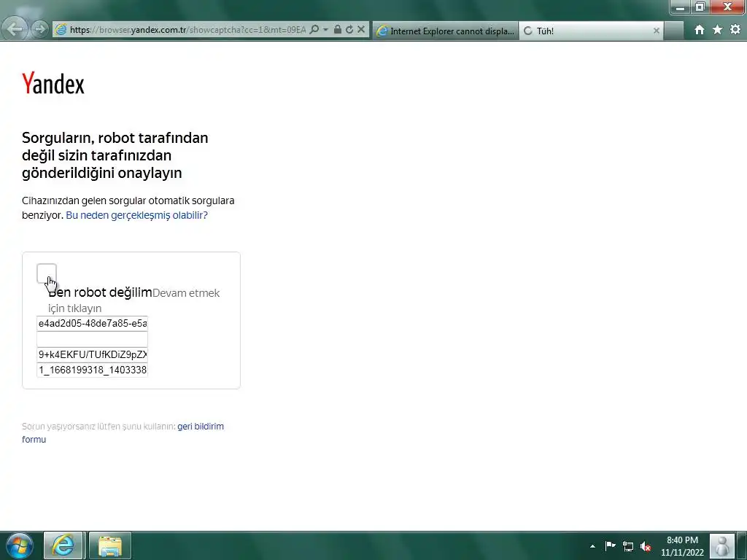Open Favorites with the star icon
Screen dimensions: 747x560
(718, 29)
